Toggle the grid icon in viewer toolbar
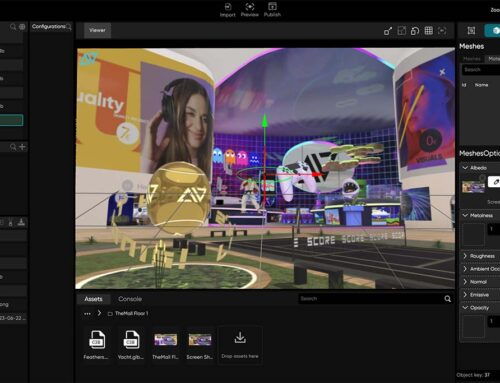The width and height of the screenshot is (500, 383). tap(429, 31)
